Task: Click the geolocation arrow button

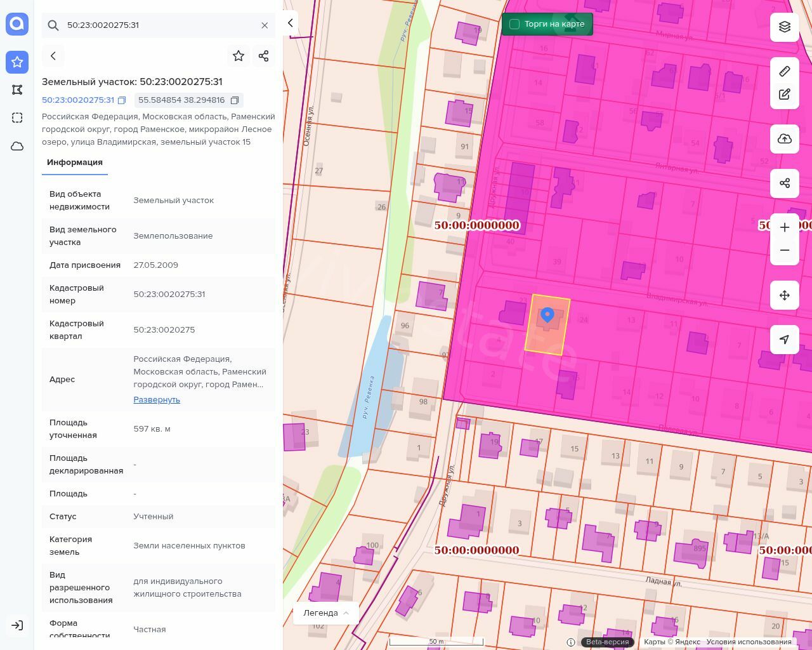Action: 785,340
